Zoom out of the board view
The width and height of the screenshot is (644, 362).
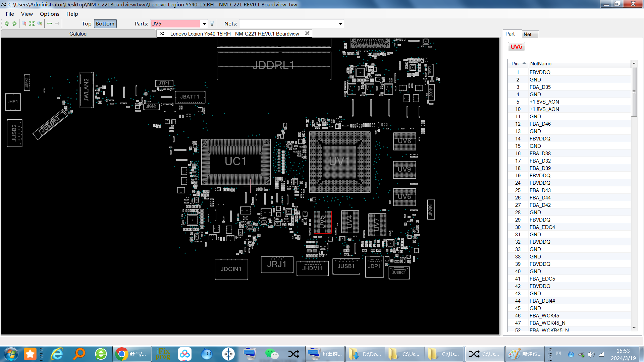pyautogui.click(x=24, y=23)
